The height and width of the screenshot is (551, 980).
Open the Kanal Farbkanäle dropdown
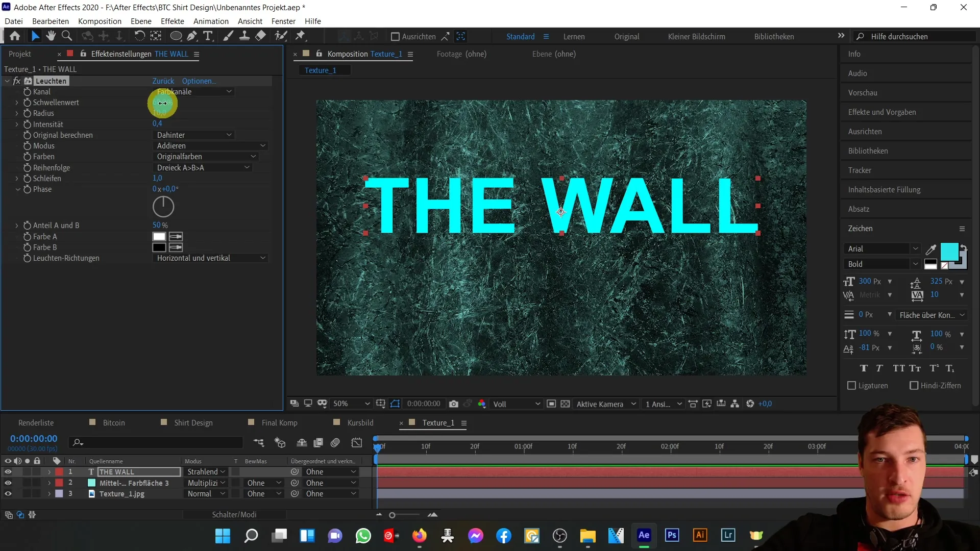(x=193, y=92)
